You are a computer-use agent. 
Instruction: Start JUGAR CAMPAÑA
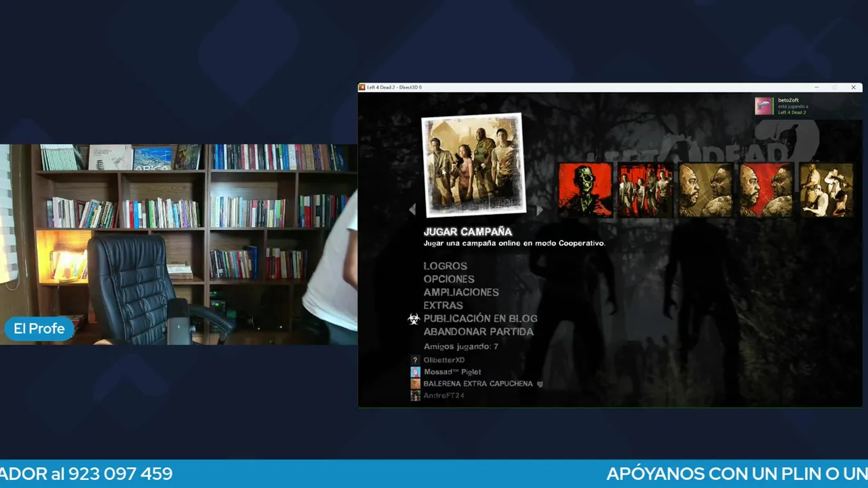pyautogui.click(x=468, y=232)
